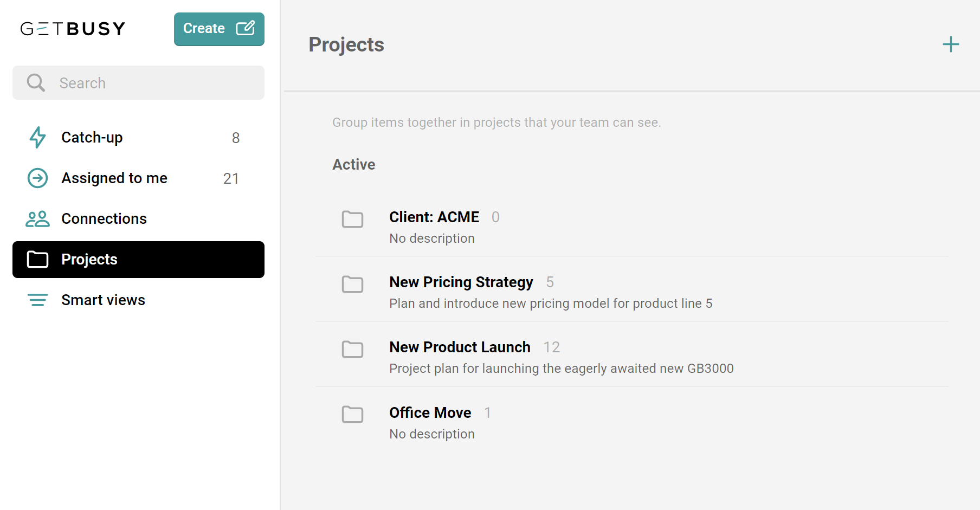Click the search magnifier icon

[36, 82]
